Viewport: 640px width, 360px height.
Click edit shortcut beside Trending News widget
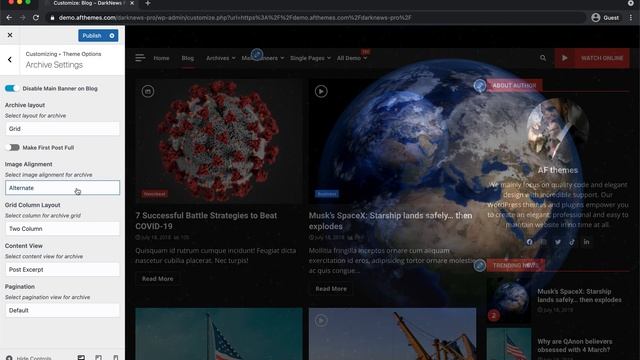pos(480,265)
